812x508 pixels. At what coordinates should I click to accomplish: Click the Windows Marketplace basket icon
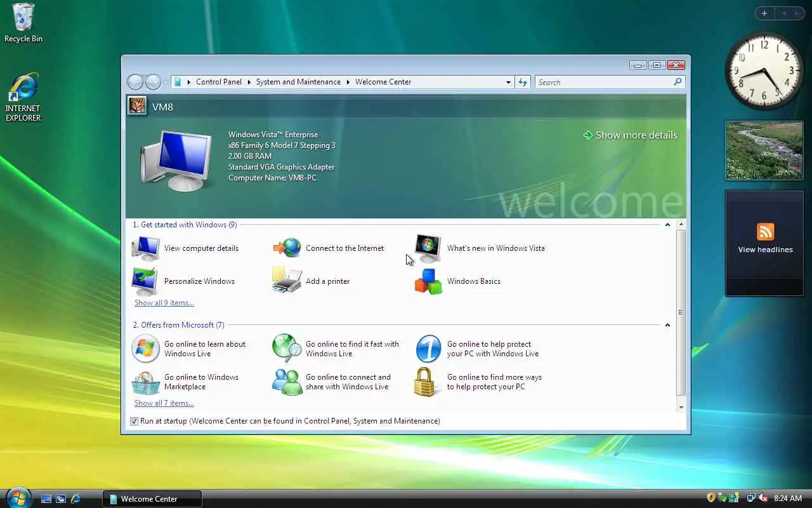pos(146,382)
